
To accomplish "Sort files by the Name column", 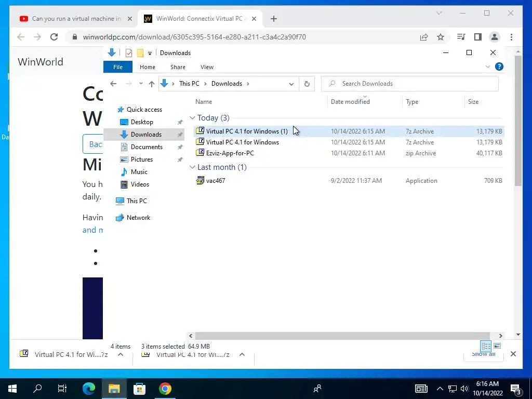I will [x=204, y=101].
